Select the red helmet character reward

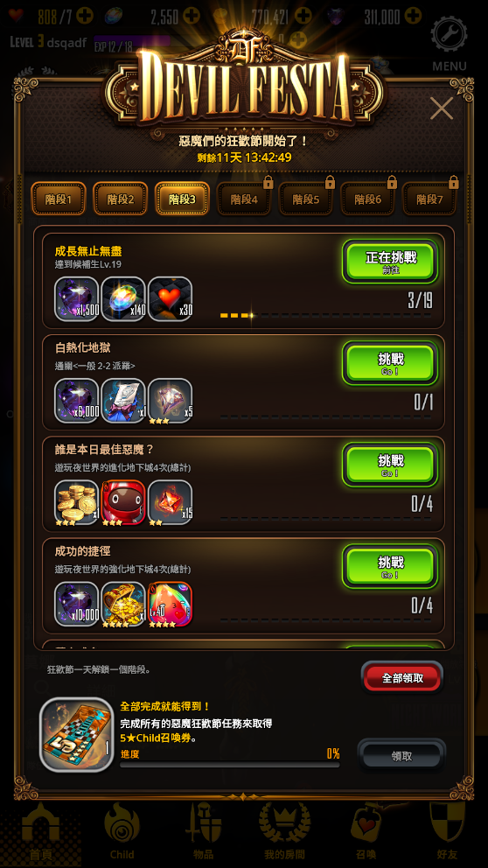coord(123,502)
